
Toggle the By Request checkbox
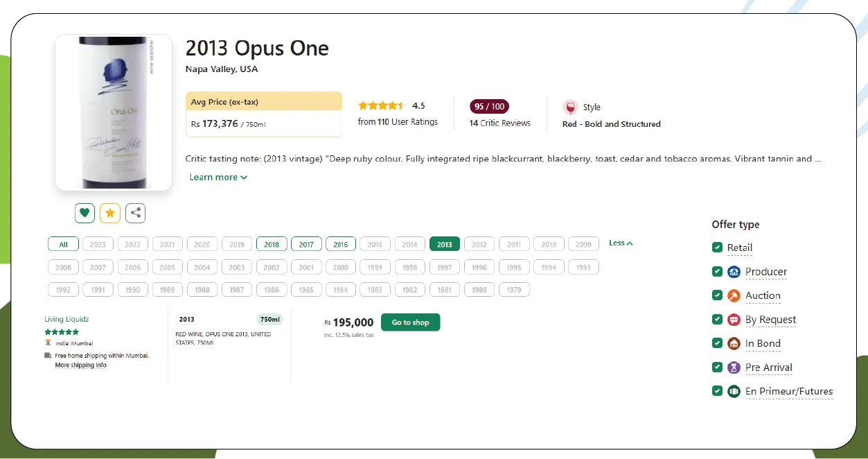[x=717, y=320]
